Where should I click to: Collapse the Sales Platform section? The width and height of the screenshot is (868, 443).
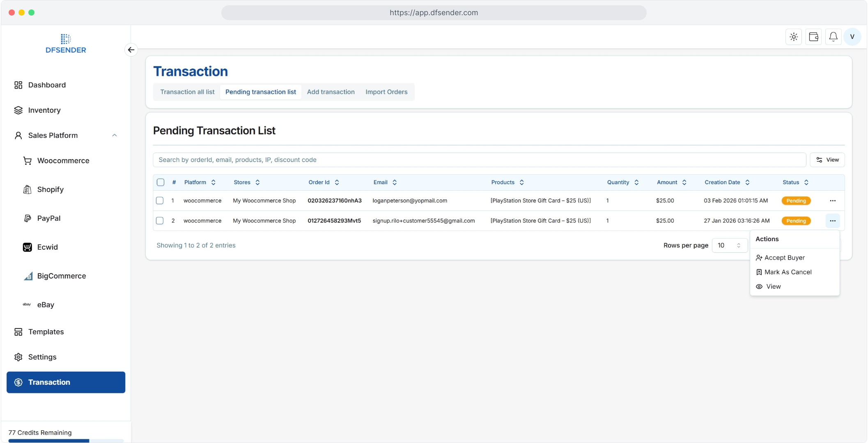(x=115, y=135)
